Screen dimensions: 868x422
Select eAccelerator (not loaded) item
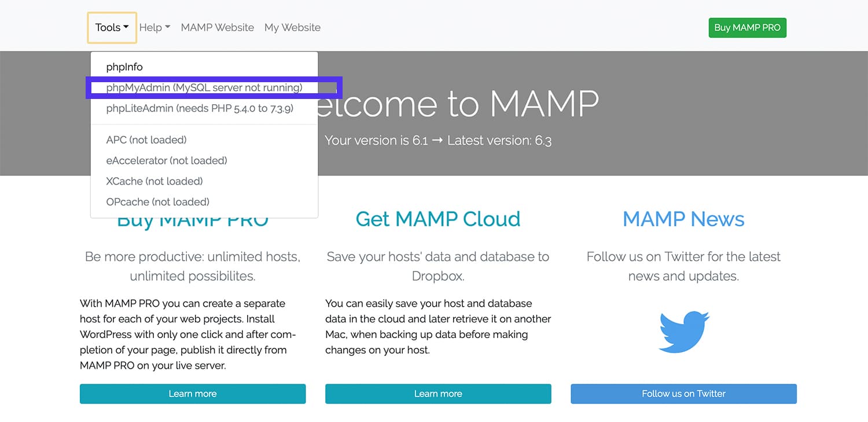(x=167, y=160)
